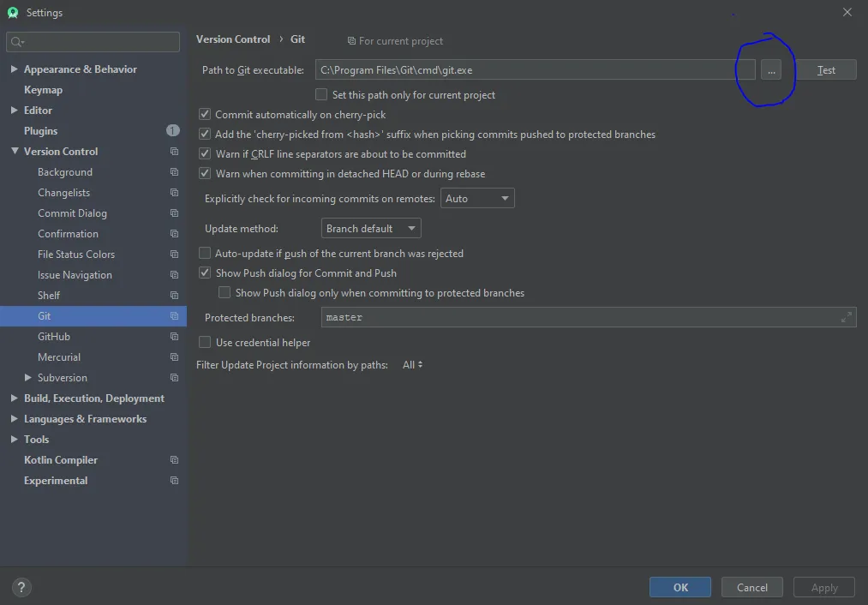Viewport: 868px width, 605px height.
Task: Click the project-level icon on the Git row
Action: click(x=175, y=316)
